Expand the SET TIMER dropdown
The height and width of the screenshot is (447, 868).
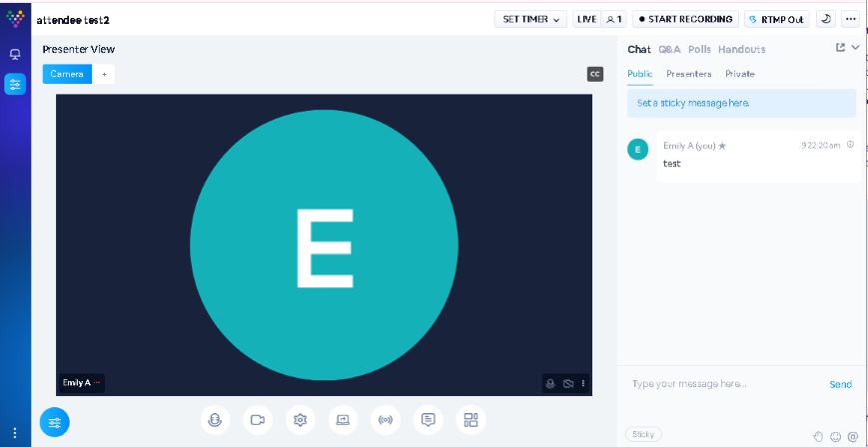[x=530, y=19]
